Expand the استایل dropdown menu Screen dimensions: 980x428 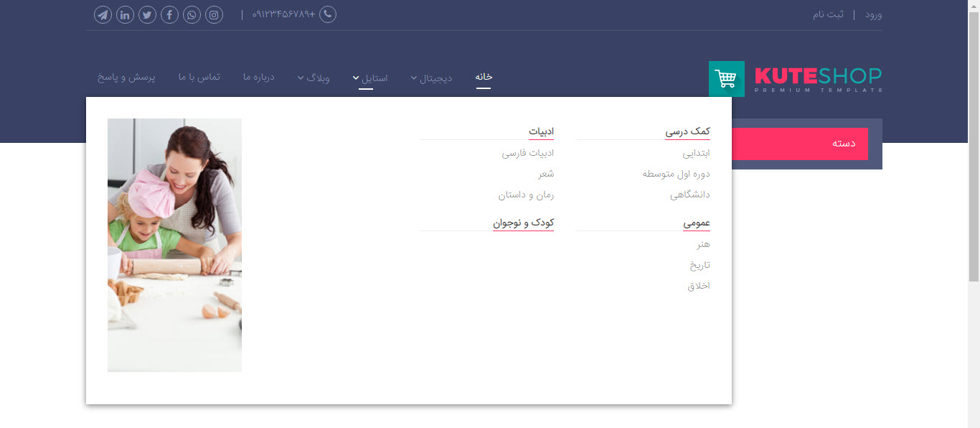370,78
